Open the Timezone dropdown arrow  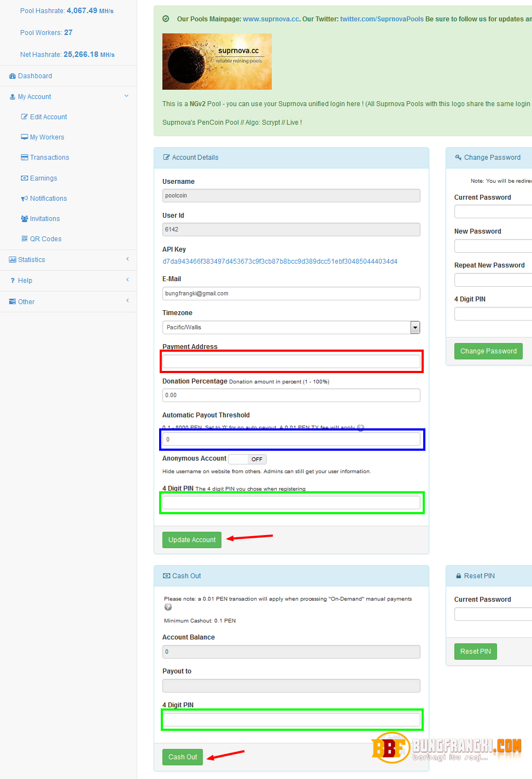click(416, 327)
